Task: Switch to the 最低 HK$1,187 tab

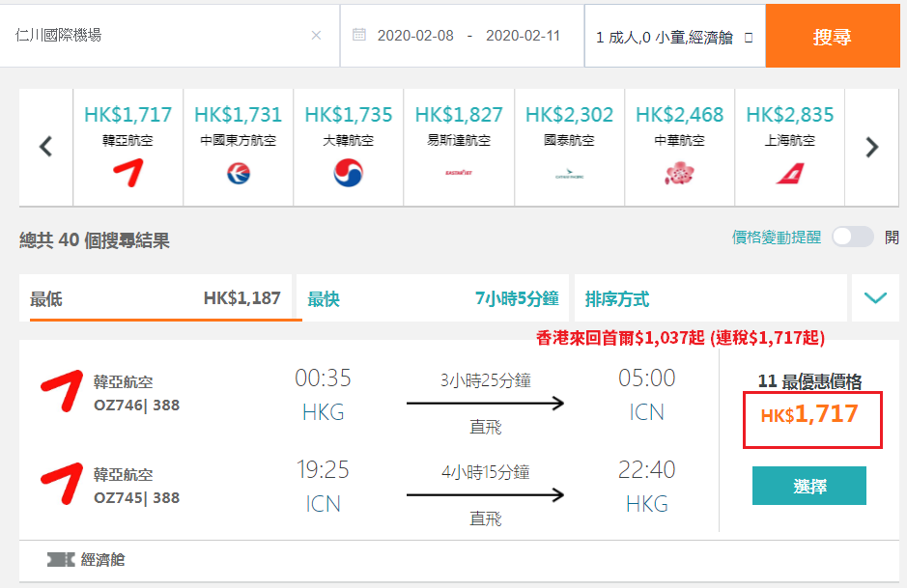Action: coord(155,297)
